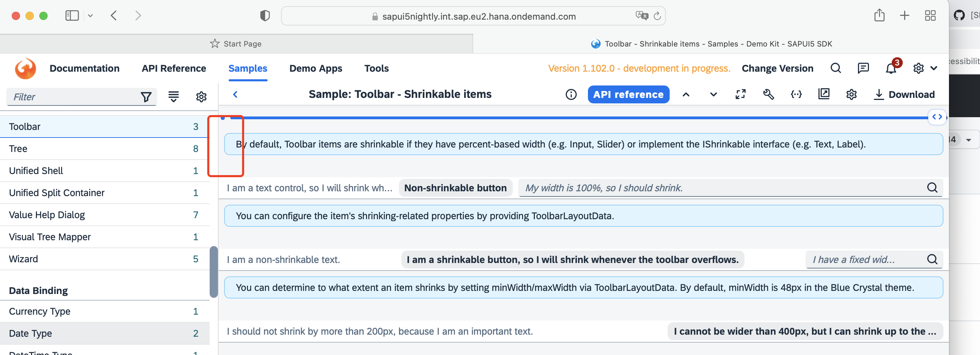Viewport: 980px width, 355px height.
Task: Click the wrench tool icon
Action: (x=768, y=95)
